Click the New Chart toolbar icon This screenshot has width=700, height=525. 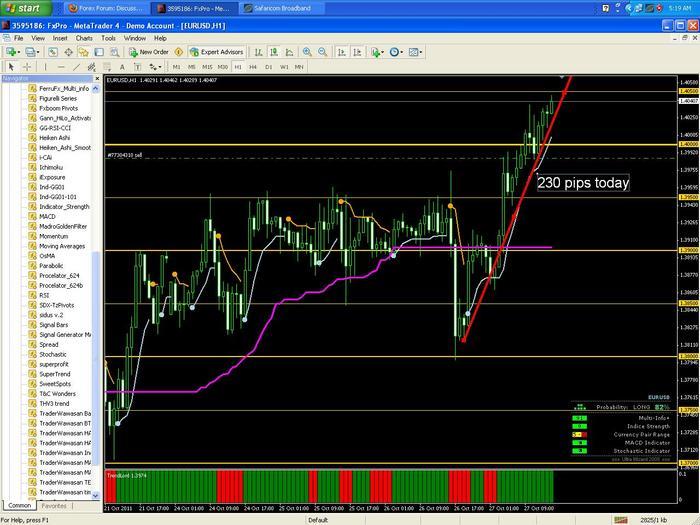click(x=10, y=52)
